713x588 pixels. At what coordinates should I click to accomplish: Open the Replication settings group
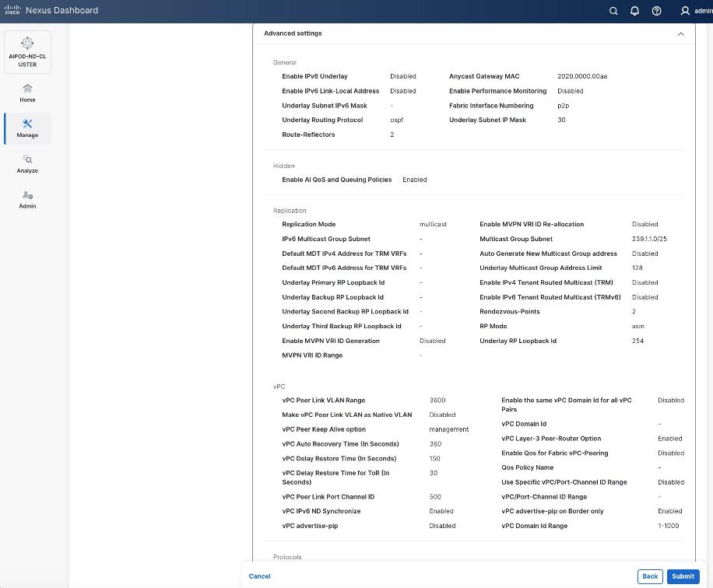tap(289, 210)
